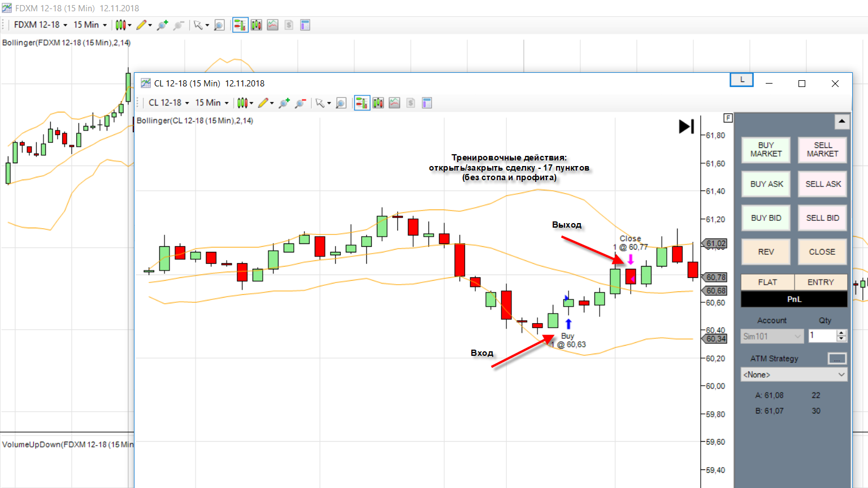Click the FDXM chart window title icon

coord(6,8)
